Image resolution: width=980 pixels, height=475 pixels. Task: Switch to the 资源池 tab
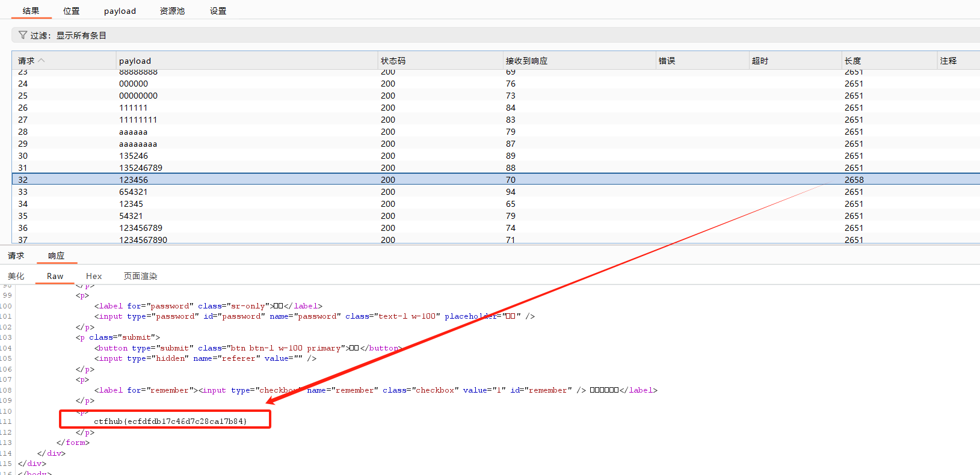click(172, 11)
